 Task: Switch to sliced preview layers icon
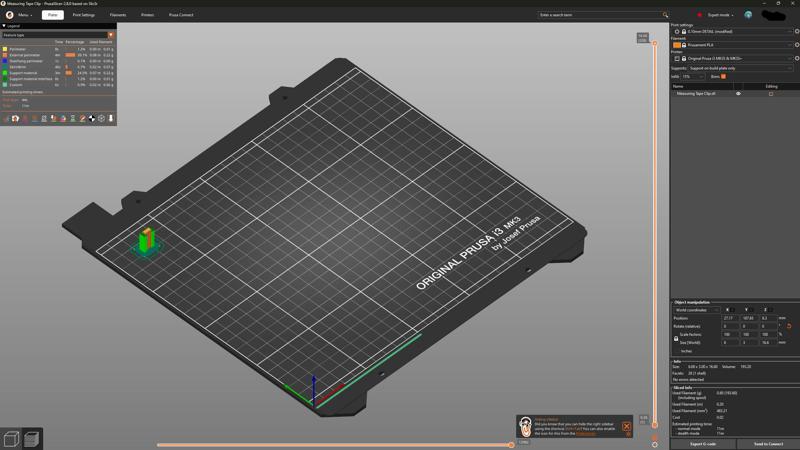pyautogui.click(x=32, y=439)
